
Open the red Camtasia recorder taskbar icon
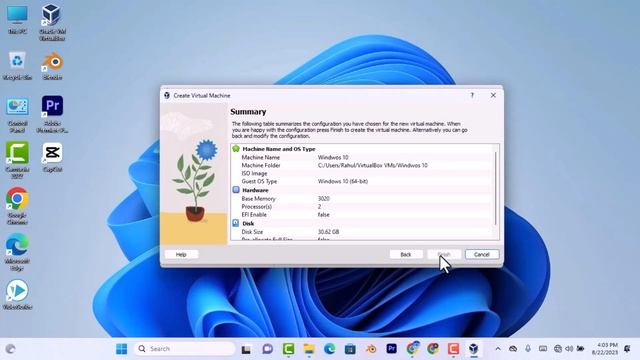(453, 348)
